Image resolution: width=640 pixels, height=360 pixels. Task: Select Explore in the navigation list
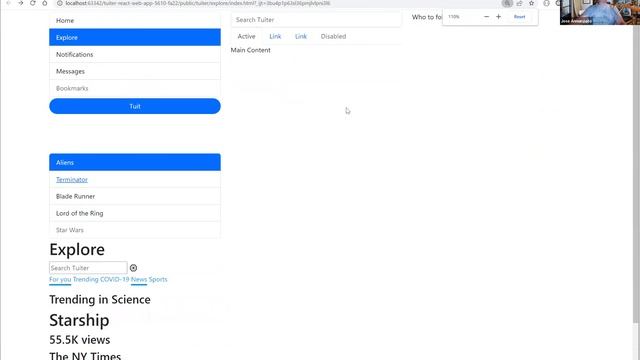point(135,37)
